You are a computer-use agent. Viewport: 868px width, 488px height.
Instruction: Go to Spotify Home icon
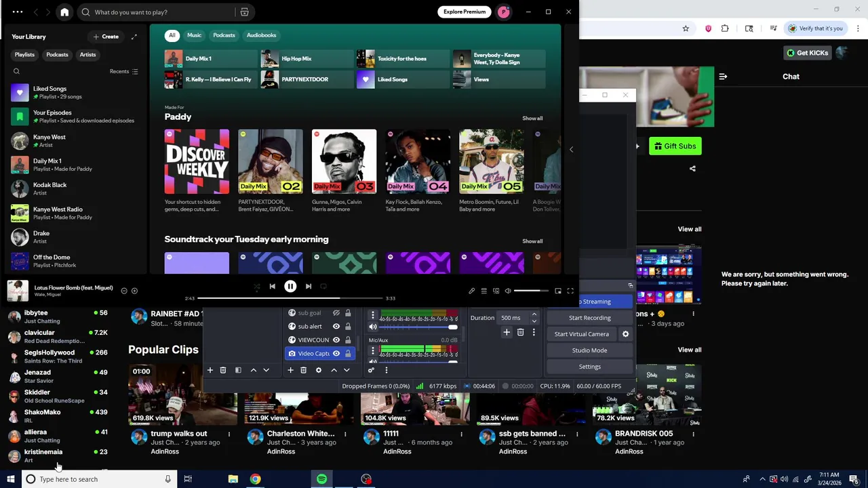tap(64, 12)
